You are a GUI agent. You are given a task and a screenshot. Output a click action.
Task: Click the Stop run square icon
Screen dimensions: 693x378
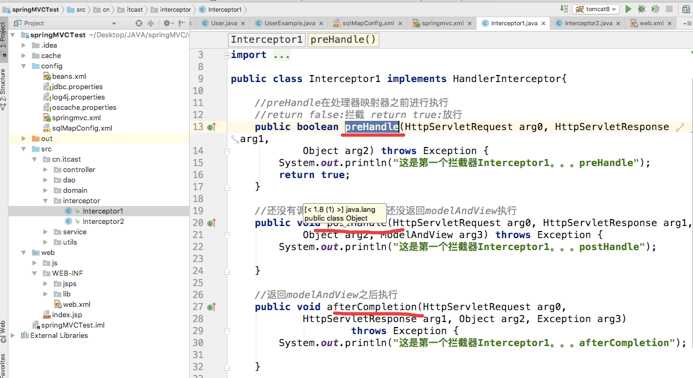point(669,9)
